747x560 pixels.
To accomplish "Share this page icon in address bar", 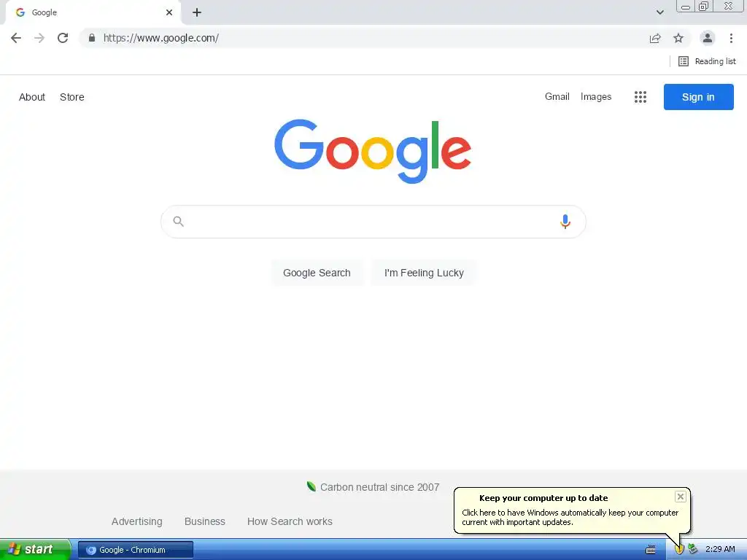I will 655,38.
